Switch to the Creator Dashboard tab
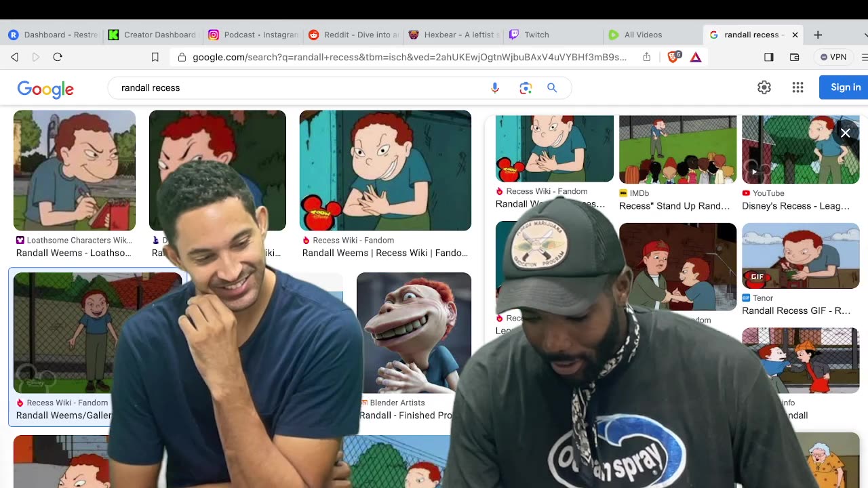Screen dimensions: 868x488 pyautogui.click(x=152, y=35)
